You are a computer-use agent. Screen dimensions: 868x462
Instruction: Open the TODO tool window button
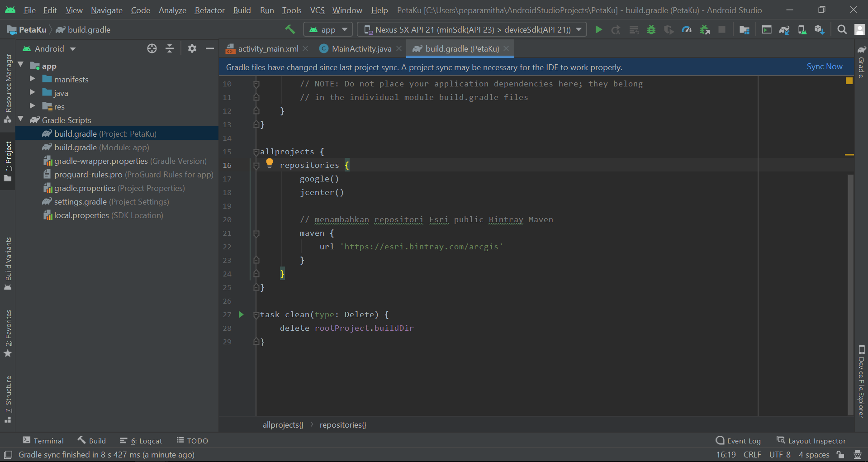point(193,441)
